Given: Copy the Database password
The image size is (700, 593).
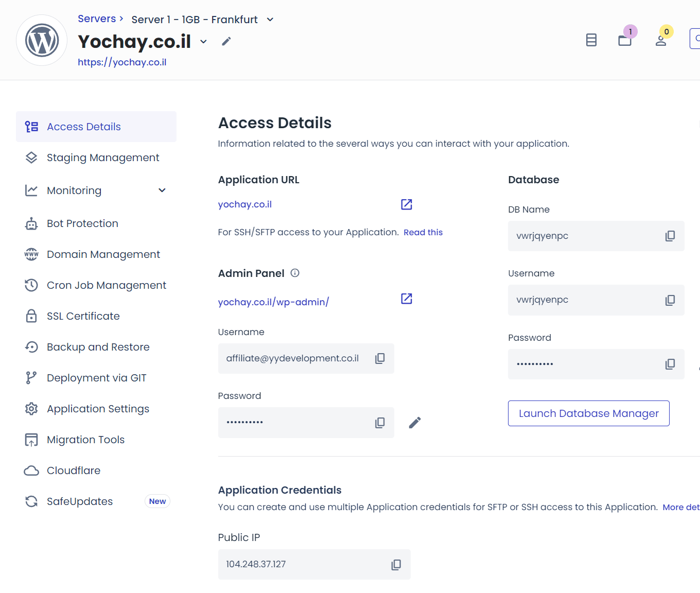Looking at the screenshot, I should [670, 364].
